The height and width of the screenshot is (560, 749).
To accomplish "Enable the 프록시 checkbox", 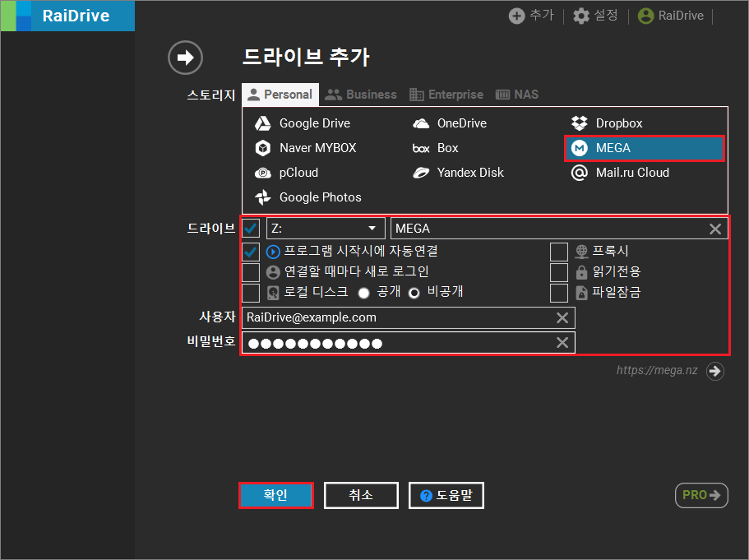I will point(559,252).
